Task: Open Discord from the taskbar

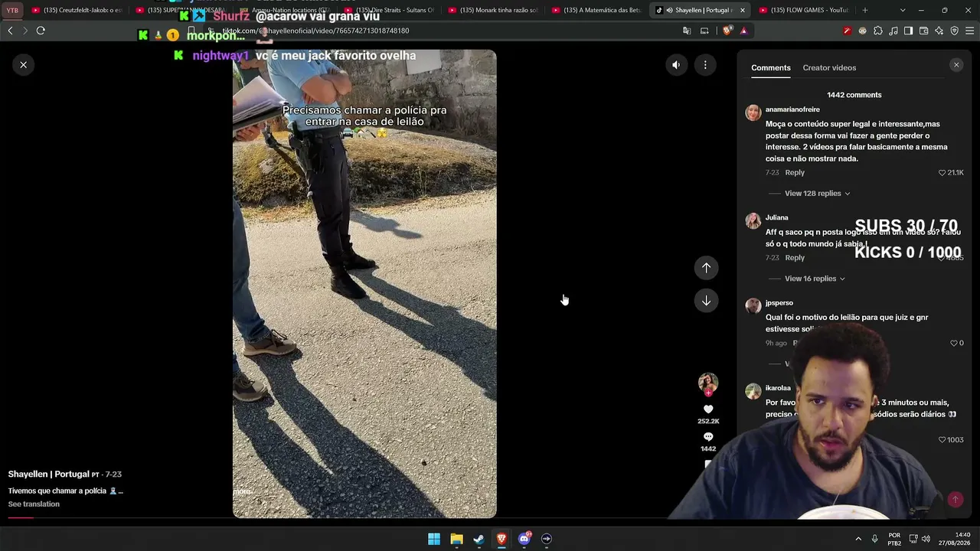Action: [524, 539]
